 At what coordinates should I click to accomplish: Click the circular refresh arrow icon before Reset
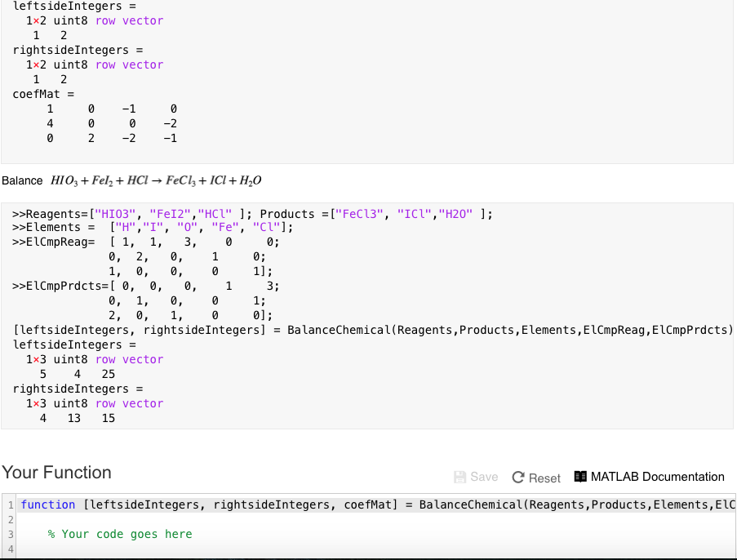[x=521, y=477]
